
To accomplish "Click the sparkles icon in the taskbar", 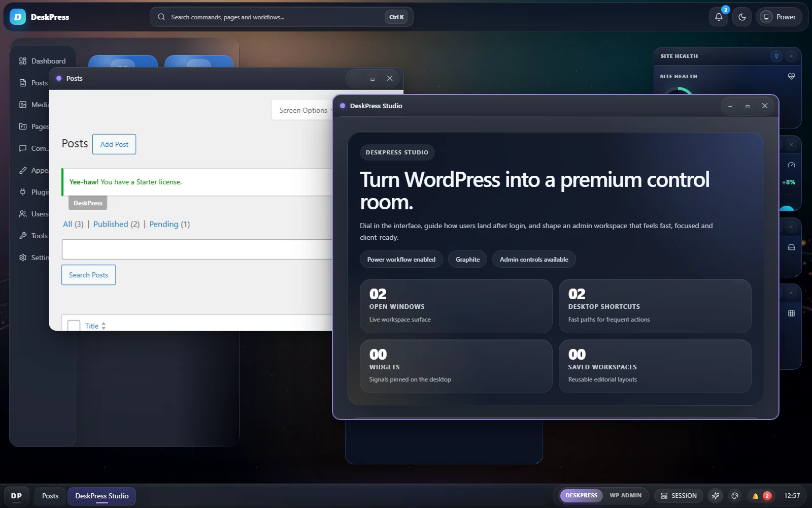I will click(x=716, y=496).
